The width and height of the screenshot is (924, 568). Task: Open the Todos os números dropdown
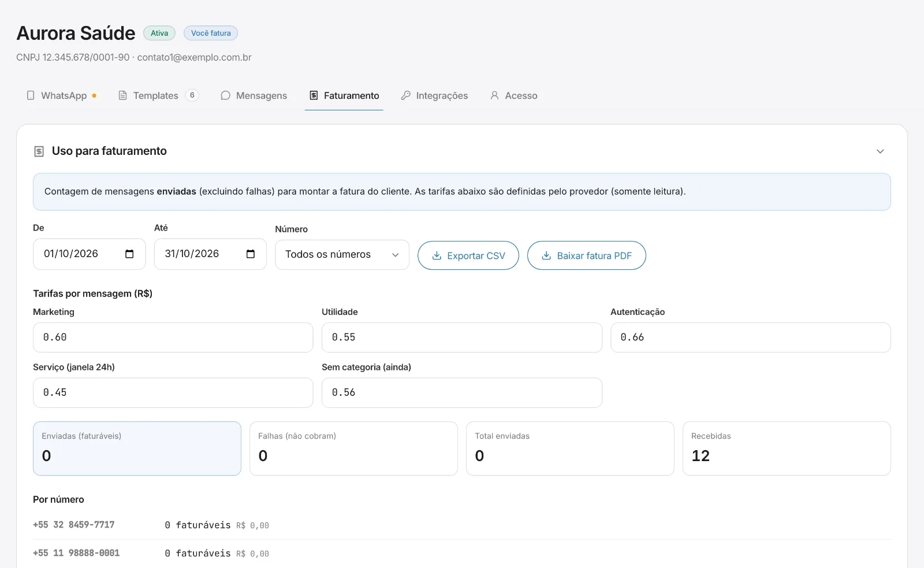(342, 255)
